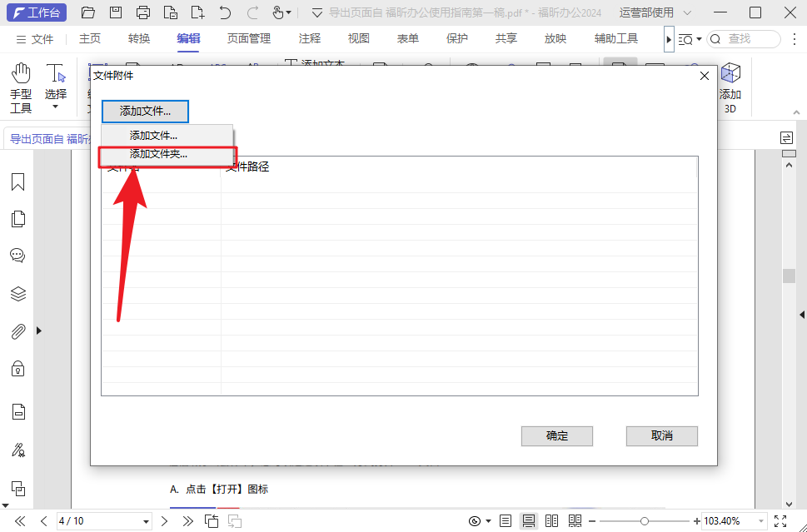Click the save floppy disk icon
Screen dimensions: 807x532
(x=116, y=12)
